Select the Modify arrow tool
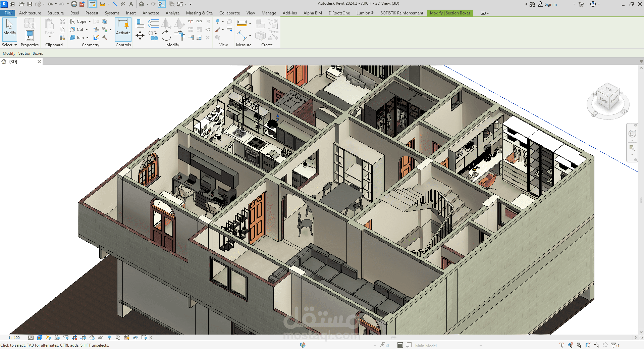Image resolution: width=644 pixels, height=349 pixels. (10, 29)
